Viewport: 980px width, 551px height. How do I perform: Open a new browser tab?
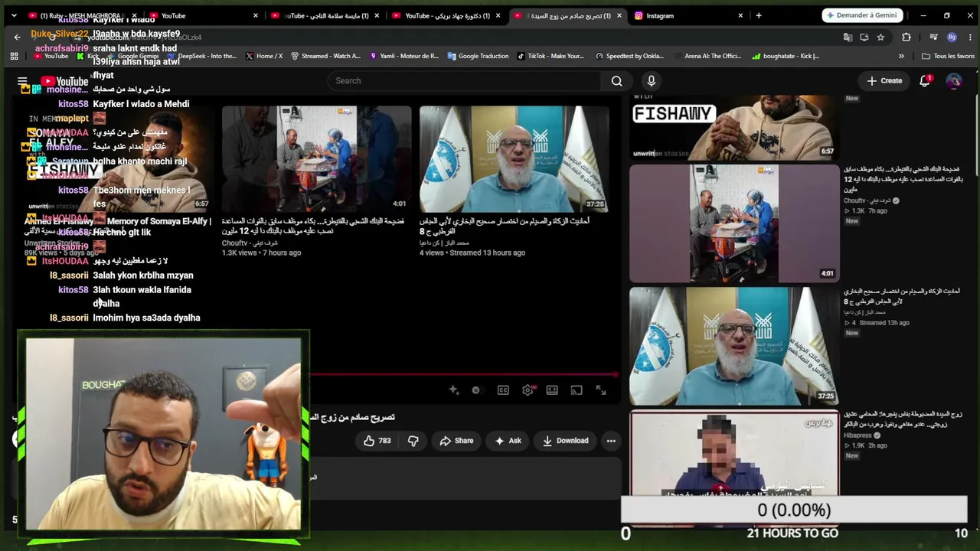[759, 15]
